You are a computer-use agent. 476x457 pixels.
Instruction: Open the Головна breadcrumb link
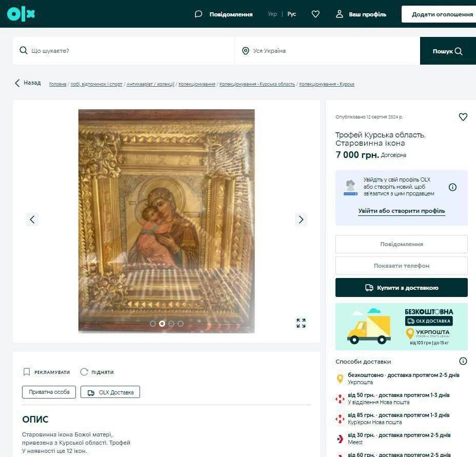point(57,84)
